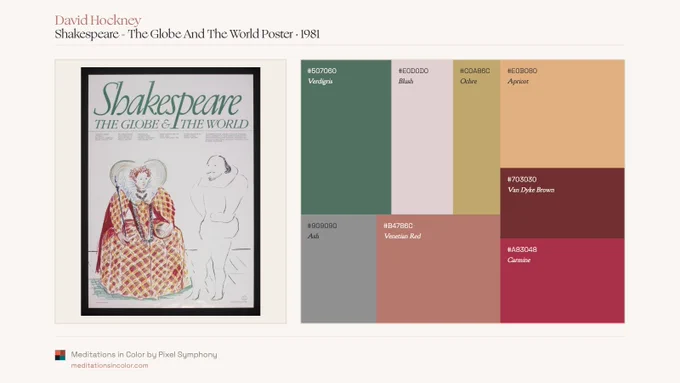Click the #507060 hex code label
This screenshot has height=383, width=680.
coord(322,71)
